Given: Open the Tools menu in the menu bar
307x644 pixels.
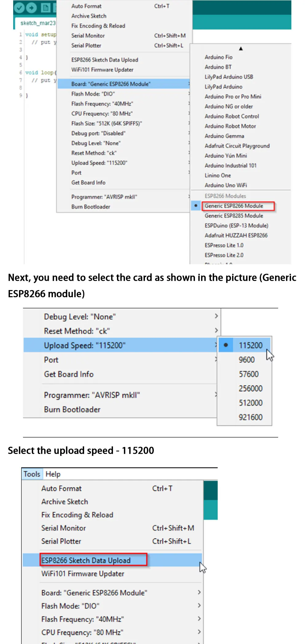Looking at the screenshot, I should [32, 474].
